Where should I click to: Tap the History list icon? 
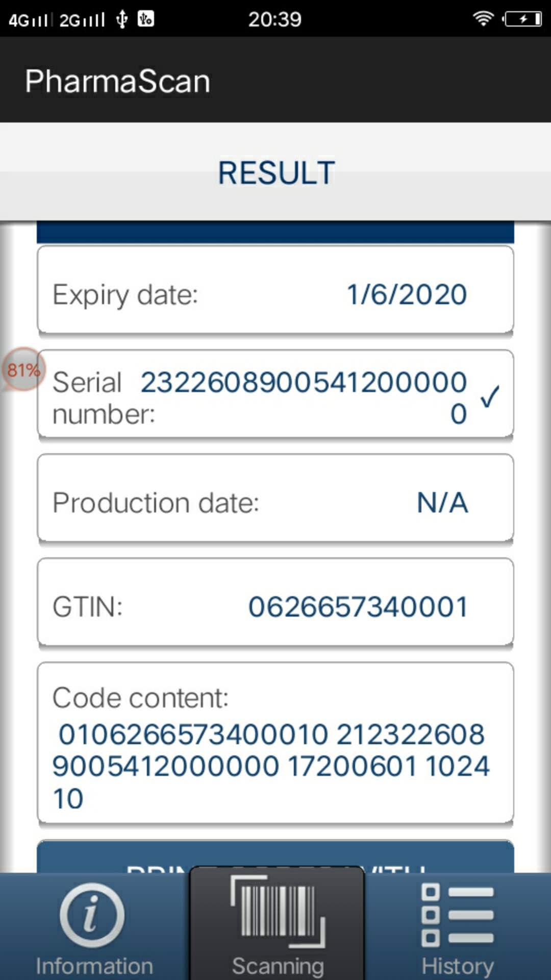457,915
